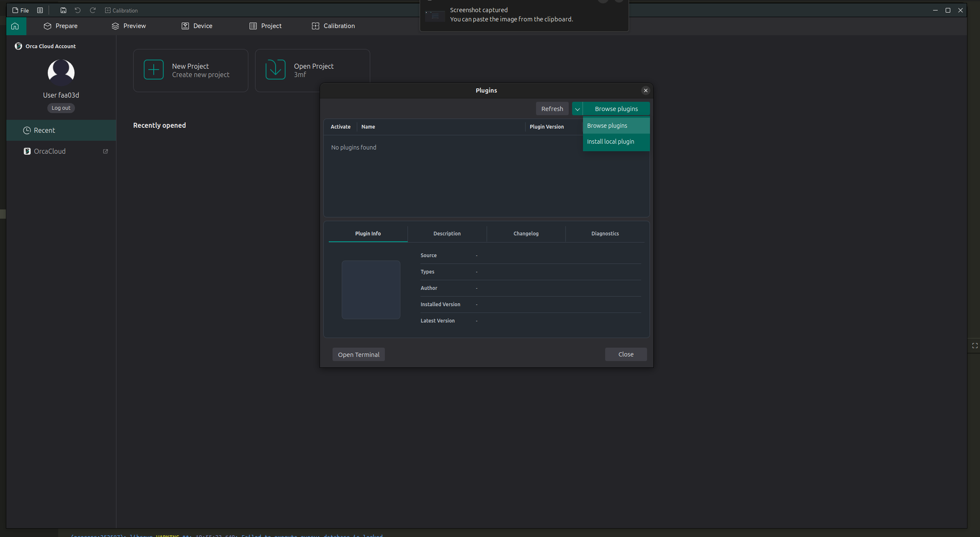Log out of the Orca account

tap(61, 108)
